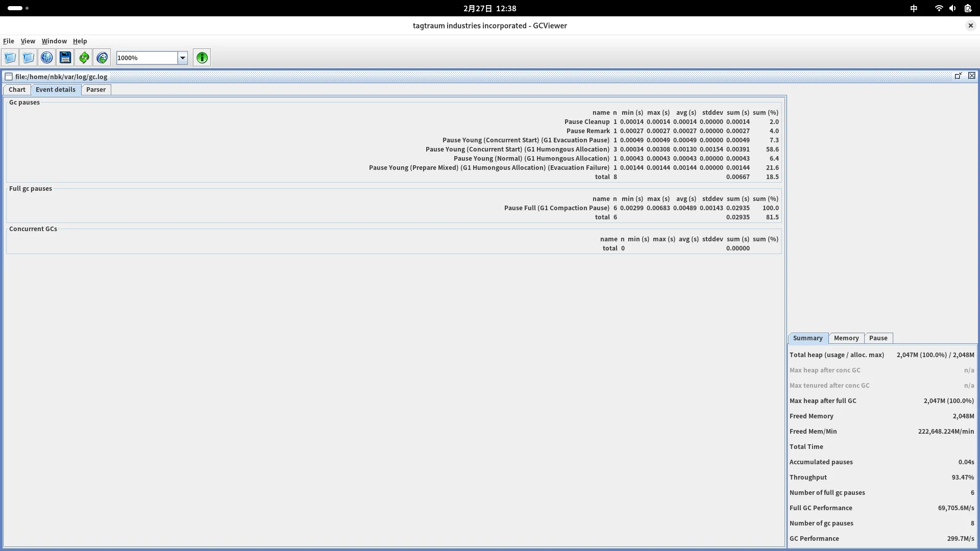Open the Help menu

click(x=80, y=41)
